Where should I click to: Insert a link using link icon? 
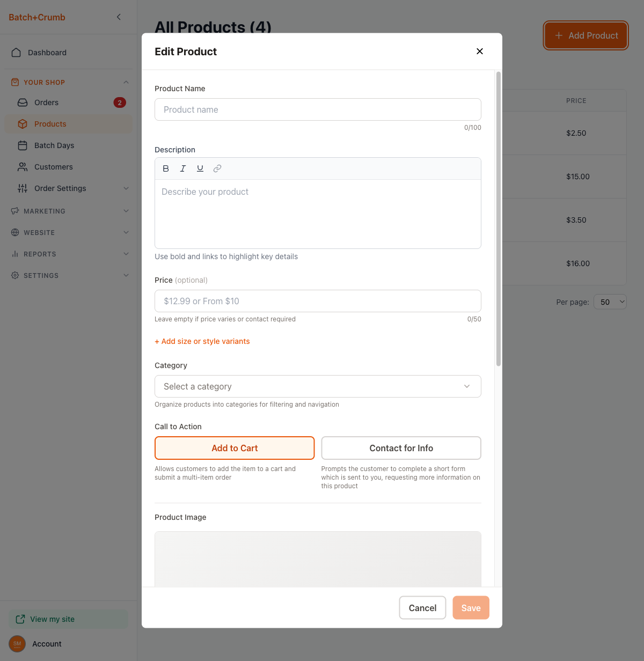click(217, 168)
